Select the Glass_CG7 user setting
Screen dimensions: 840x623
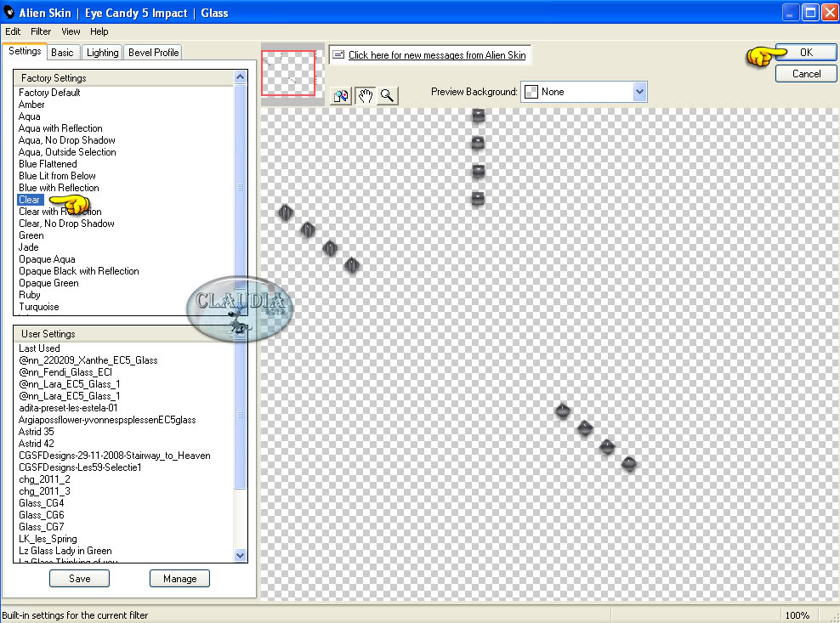(42, 527)
